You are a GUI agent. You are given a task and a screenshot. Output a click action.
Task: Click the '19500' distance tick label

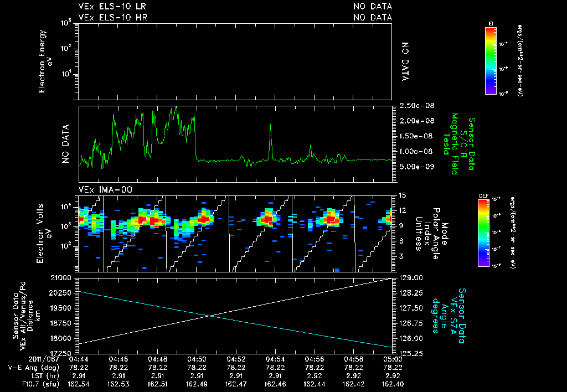tap(60, 308)
